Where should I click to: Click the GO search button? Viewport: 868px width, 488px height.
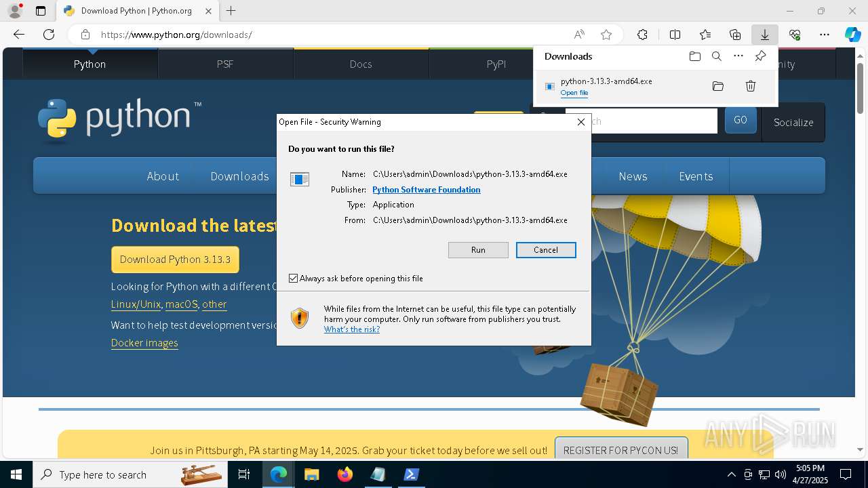[x=741, y=120]
